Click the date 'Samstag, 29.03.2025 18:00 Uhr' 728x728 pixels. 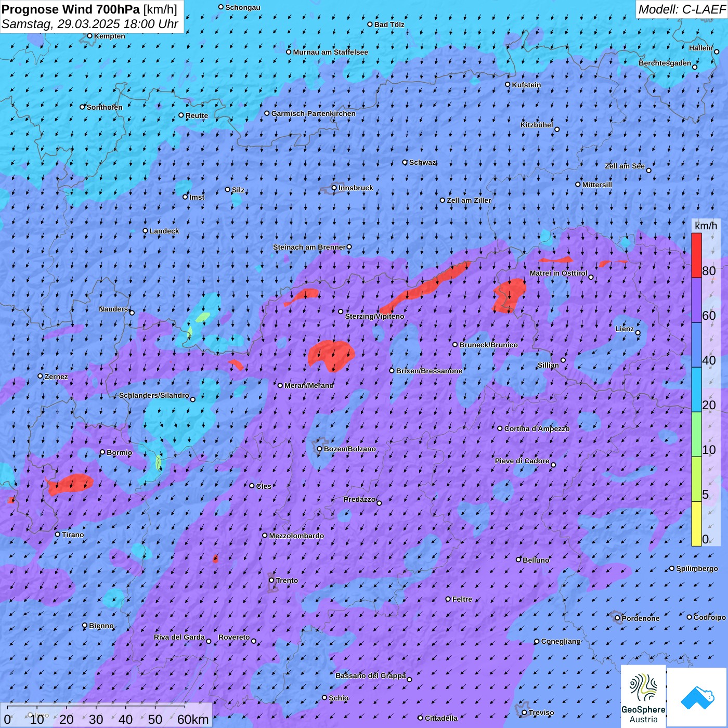pyautogui.click(x=90, y=24)
